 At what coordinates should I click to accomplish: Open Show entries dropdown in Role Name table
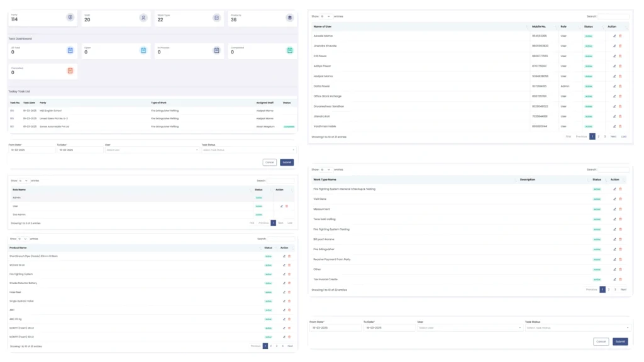tap(23, 180)
